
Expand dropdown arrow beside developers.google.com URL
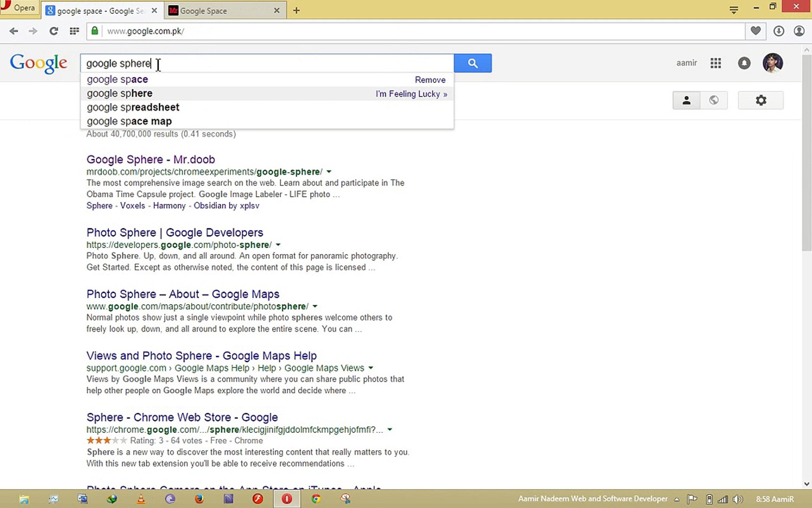click(278, 245)
